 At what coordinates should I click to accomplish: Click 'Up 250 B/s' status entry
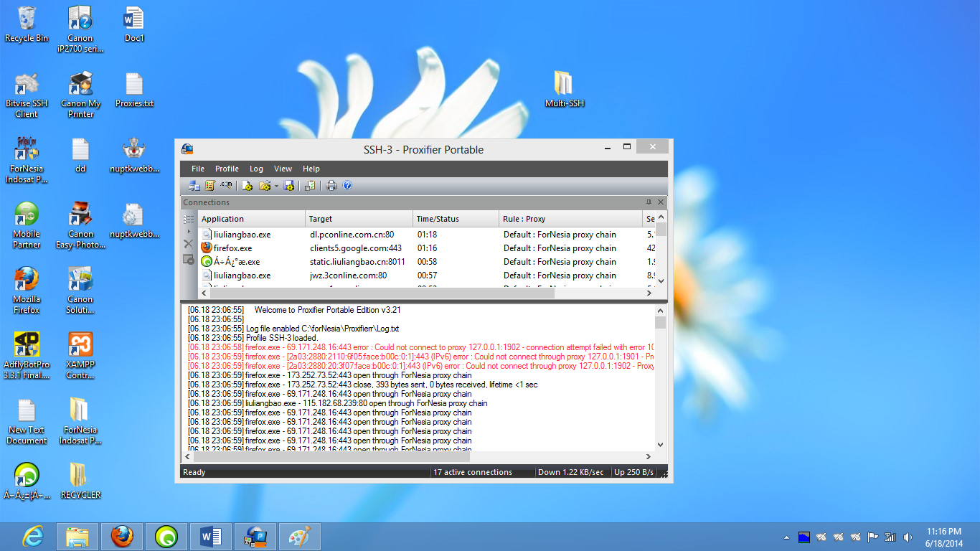pos(633,472)
